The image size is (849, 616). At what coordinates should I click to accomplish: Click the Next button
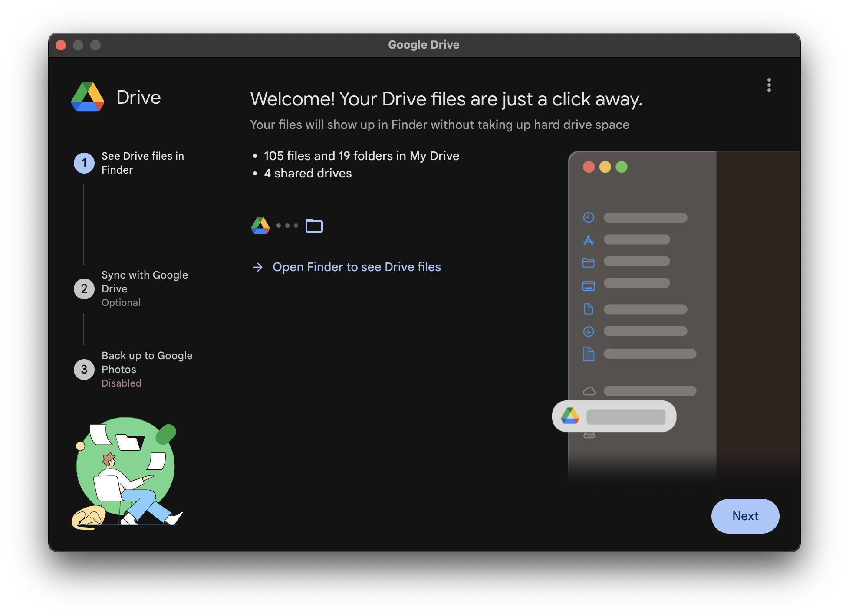[x=745, y=516]
